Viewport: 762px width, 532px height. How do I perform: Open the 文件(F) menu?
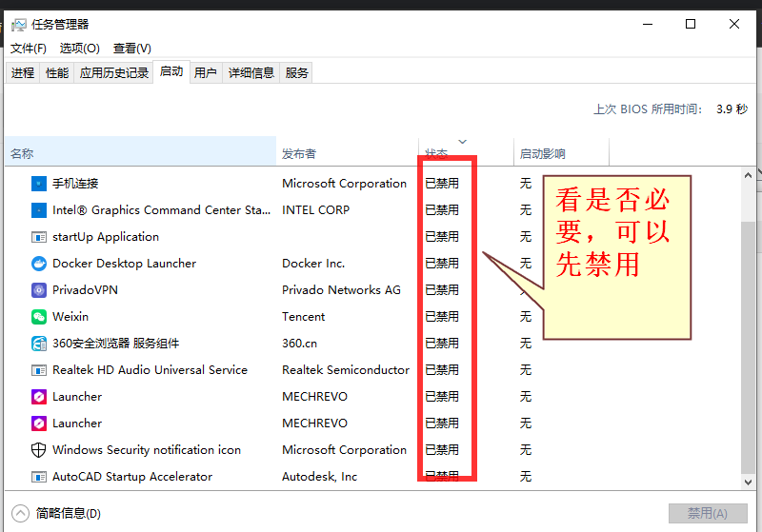pos(29,49)
